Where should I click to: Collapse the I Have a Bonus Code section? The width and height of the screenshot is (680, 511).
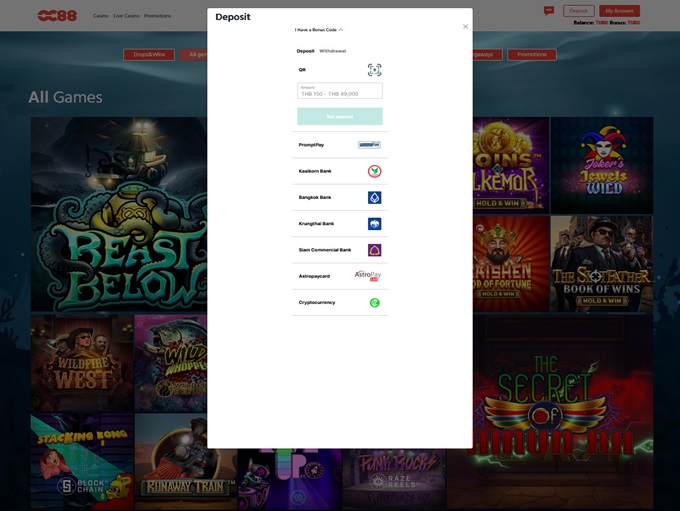(319, 30)
